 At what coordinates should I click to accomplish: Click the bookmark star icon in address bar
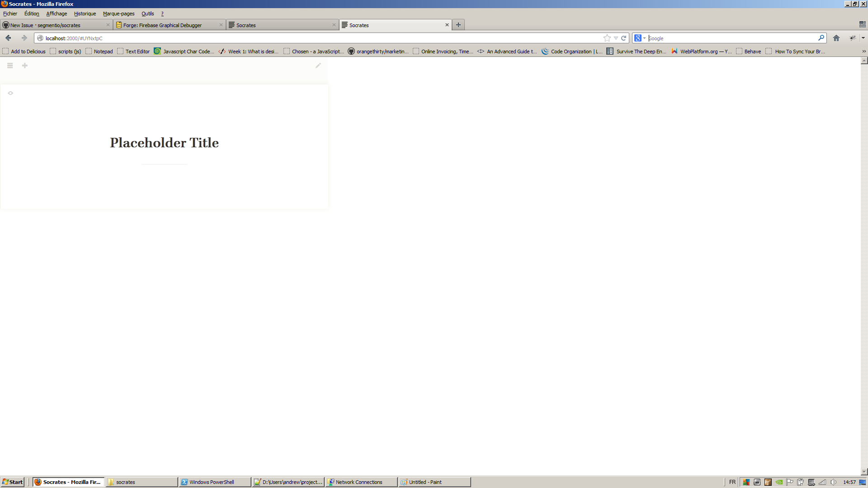click(607, 38)
